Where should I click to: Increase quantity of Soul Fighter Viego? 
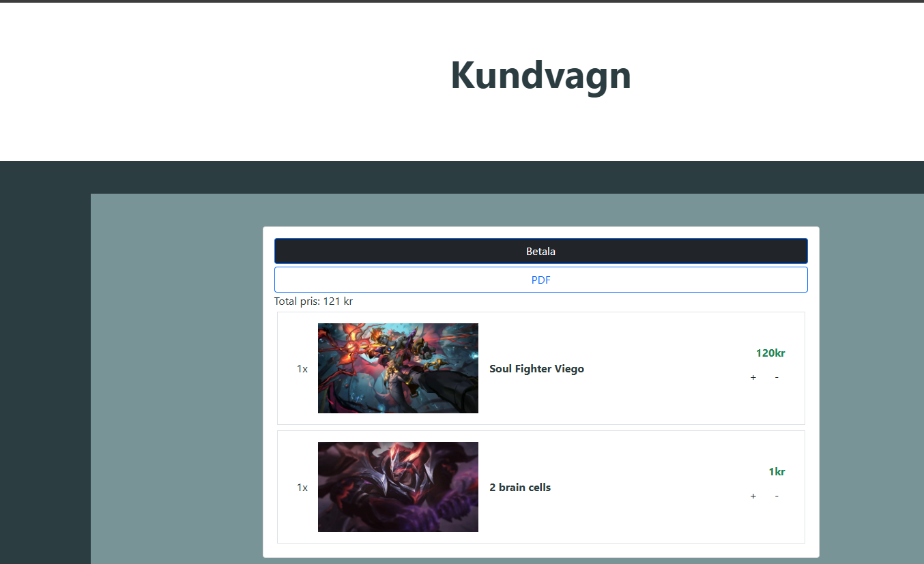click(753, 378)
